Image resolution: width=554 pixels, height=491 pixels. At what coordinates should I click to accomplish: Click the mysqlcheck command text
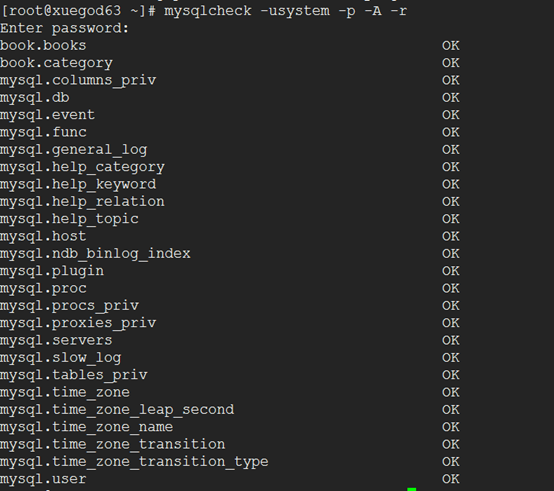pyautogui.click(x=285, y=11)
